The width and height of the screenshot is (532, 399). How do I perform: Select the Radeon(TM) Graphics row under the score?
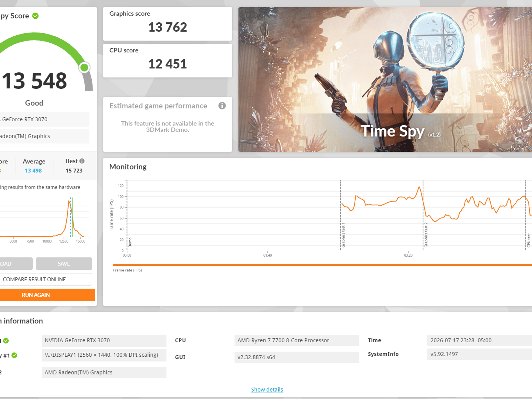(45, 136)
